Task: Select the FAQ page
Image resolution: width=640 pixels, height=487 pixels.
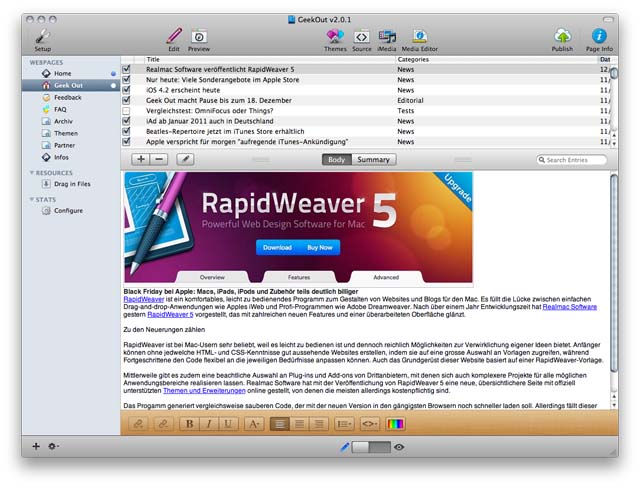Action: coord(71,109)
